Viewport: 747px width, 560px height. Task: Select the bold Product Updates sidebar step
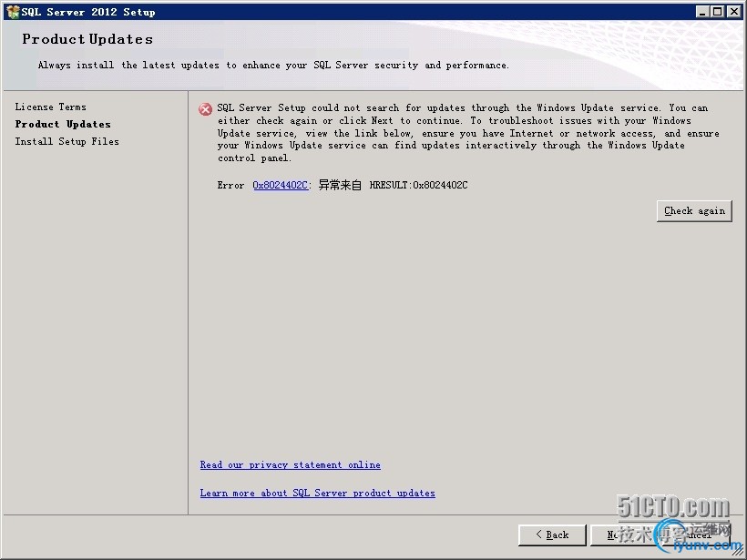click(x=63, y=124)
